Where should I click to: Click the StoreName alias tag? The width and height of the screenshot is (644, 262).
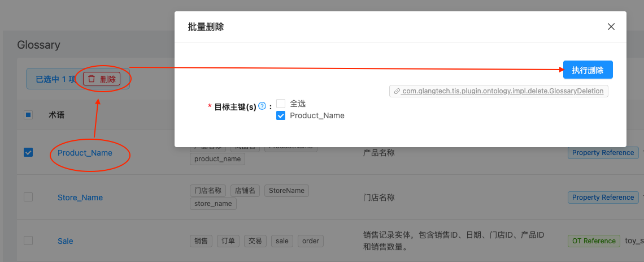pos(286,191)
